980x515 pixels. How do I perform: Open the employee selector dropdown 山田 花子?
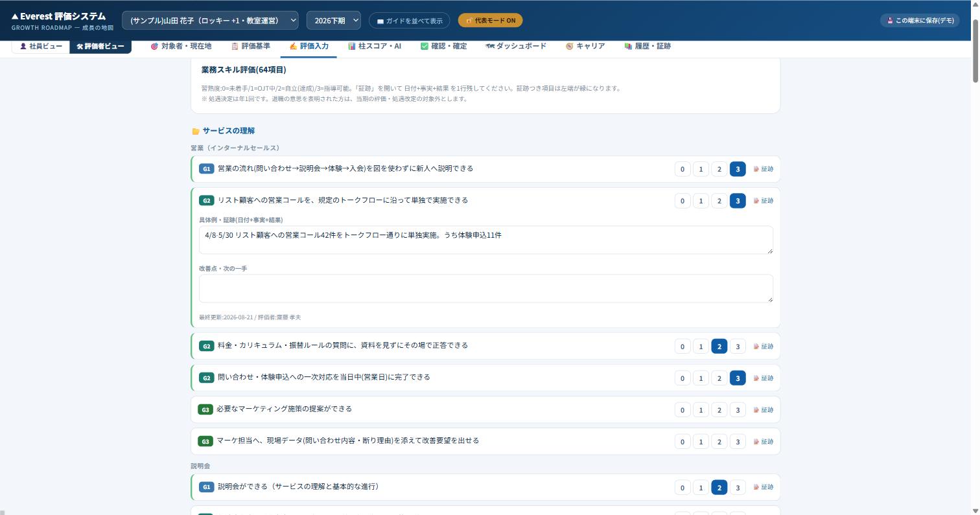pos(210,21)
